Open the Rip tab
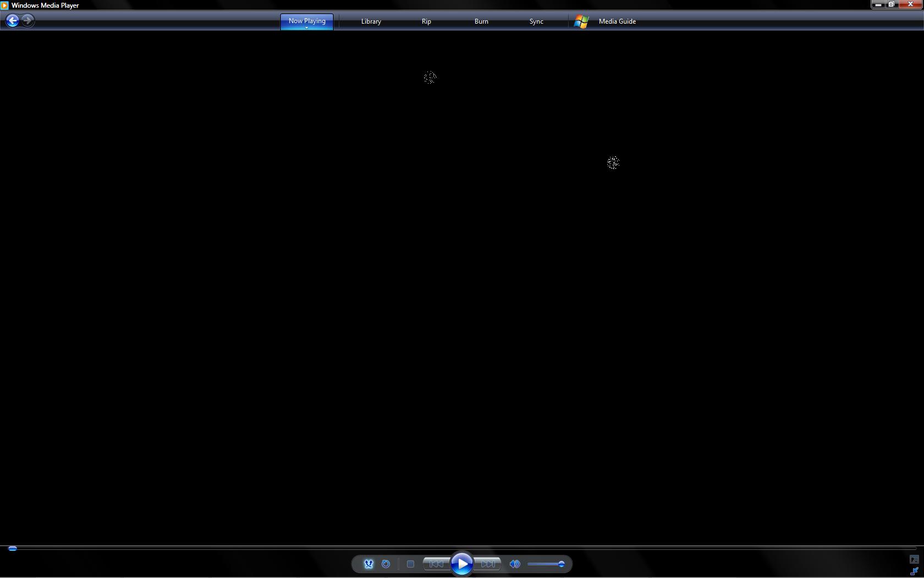 click(x=426, y=21)
